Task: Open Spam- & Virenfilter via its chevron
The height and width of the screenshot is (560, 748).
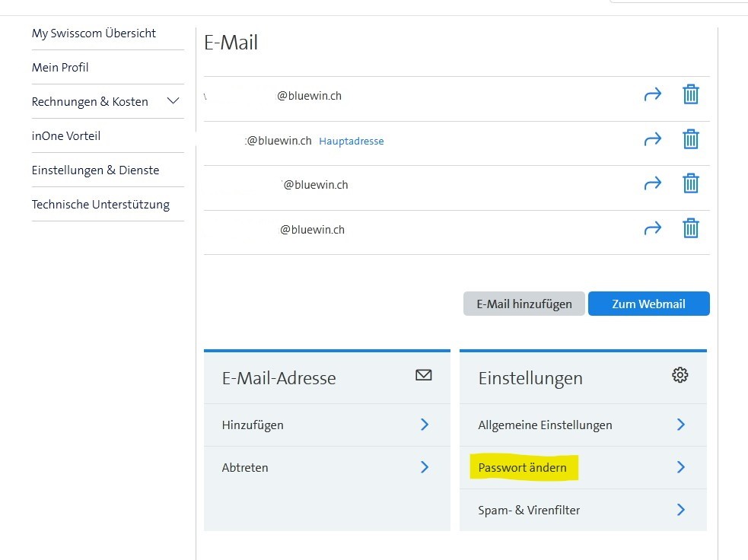Action: point(681,510)
